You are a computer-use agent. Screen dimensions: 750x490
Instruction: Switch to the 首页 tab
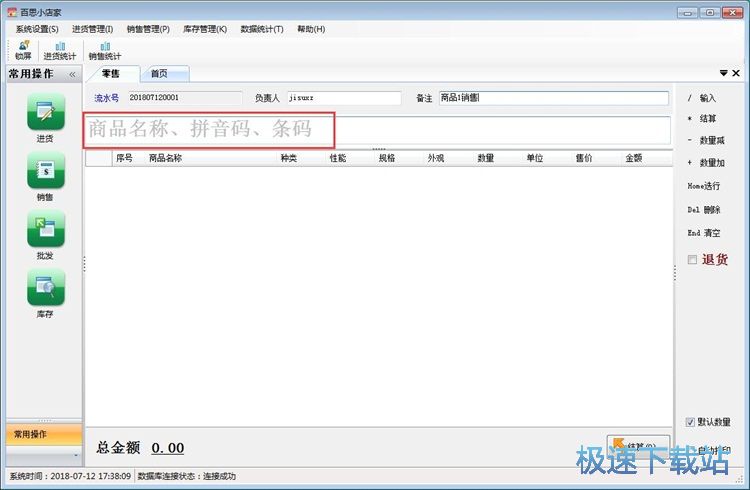click(165, 74)
